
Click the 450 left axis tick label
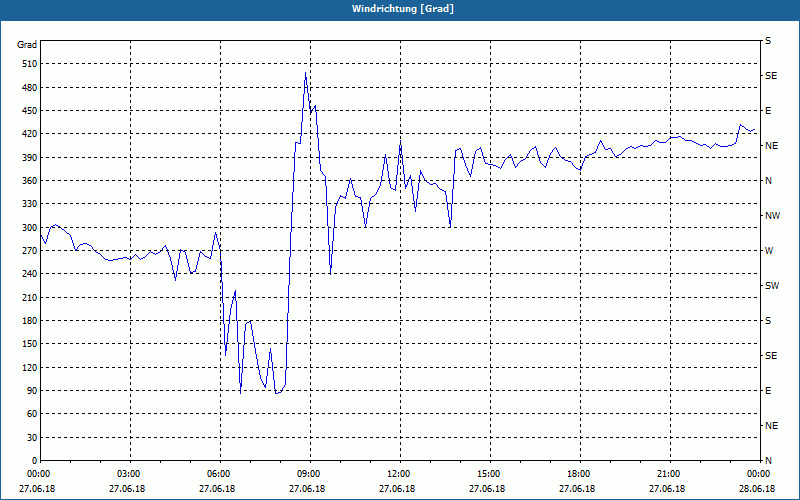29,111
